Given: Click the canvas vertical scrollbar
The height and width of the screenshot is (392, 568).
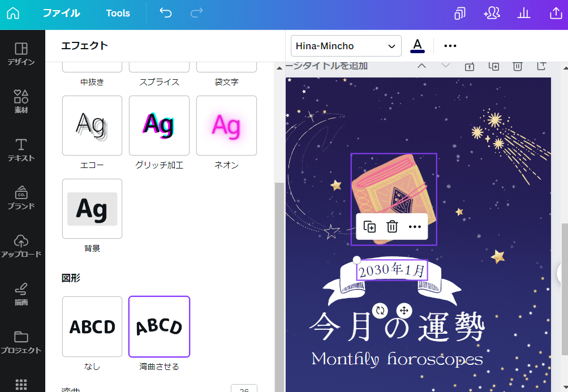Looking at the screenshot, I should coord(565,289).
